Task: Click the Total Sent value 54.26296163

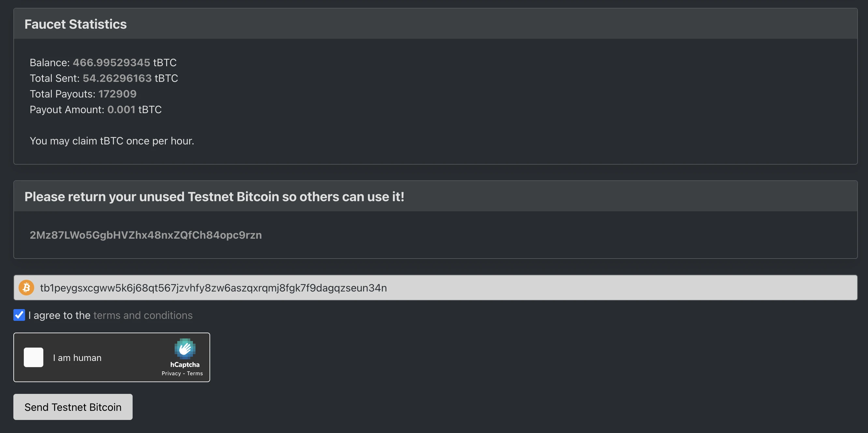Action: [117, 78]
